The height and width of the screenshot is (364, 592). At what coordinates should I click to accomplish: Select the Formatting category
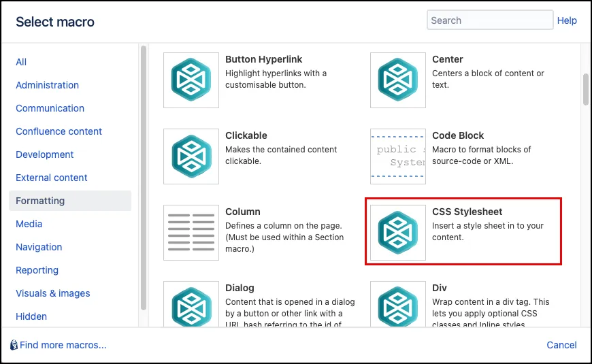(70, 201)
